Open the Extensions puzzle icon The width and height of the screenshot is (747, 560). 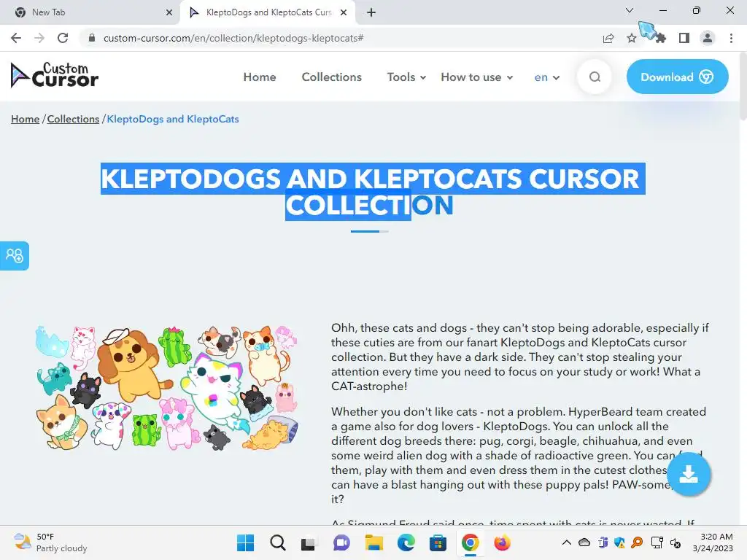coord(661,38)
